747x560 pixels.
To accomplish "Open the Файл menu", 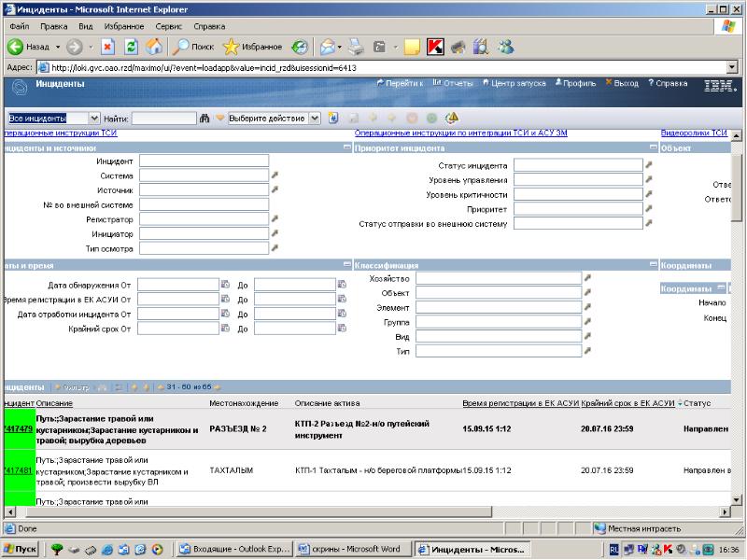I will [20, 26].
